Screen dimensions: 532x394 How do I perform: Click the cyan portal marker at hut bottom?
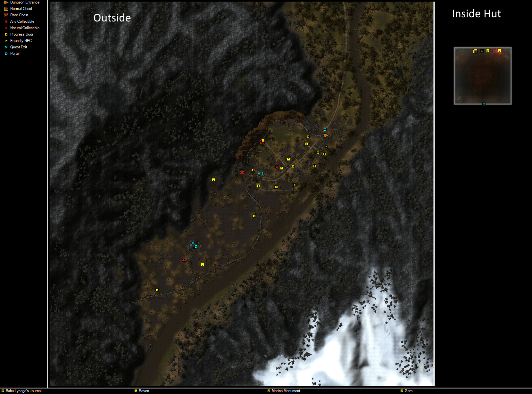484,104
